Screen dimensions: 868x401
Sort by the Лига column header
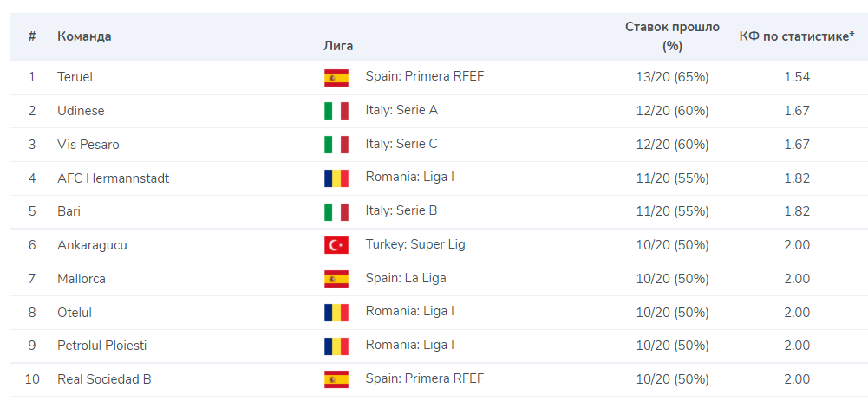[x=338, y=46]
